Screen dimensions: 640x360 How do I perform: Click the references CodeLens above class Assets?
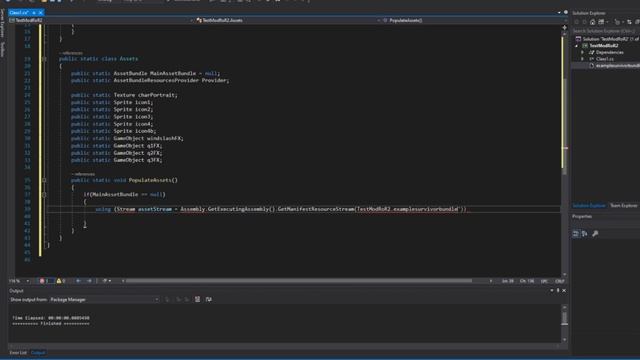pos(71,53)
